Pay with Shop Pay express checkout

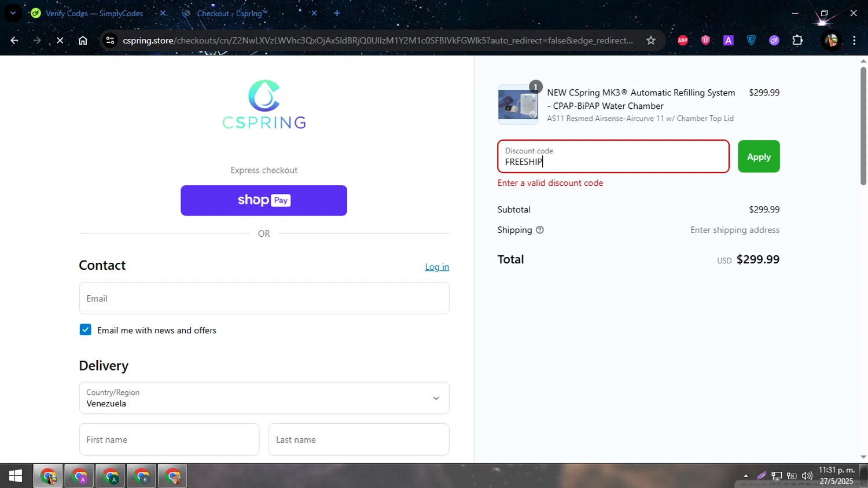tap(264, 200)
